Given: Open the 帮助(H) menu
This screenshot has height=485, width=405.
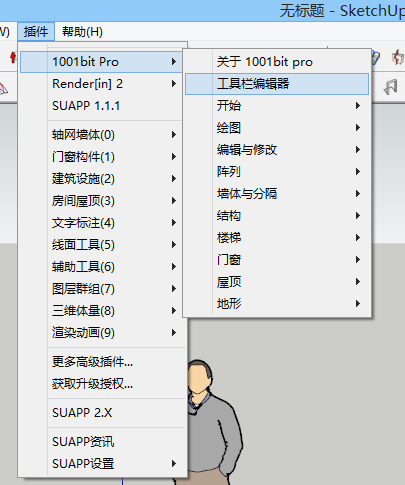Looking at the screenshot, I should pyautogui.click(x=82, y=32).
